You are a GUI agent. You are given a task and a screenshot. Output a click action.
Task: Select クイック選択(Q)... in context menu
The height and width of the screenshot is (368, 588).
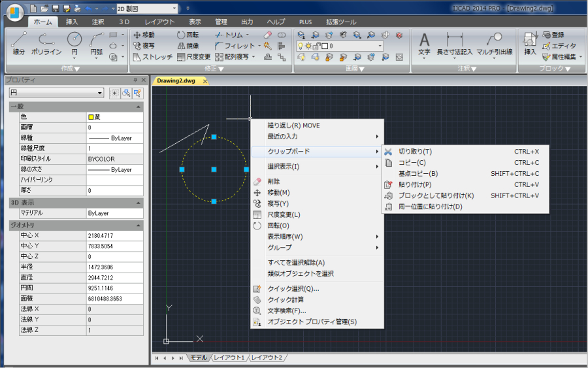coord(318,289)
